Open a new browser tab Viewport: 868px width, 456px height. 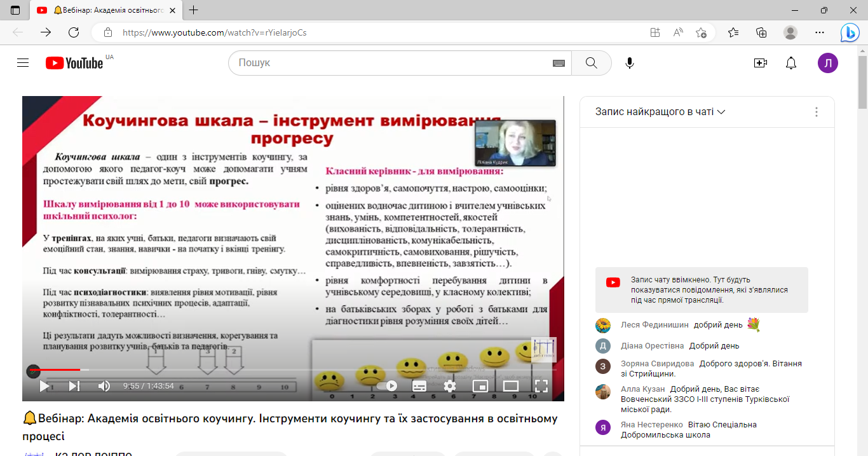click(194, 10)
